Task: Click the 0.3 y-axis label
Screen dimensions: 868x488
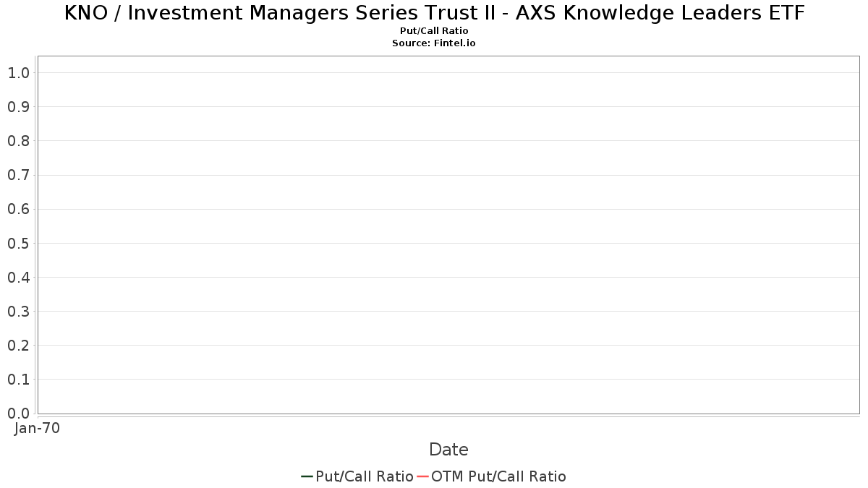Action: (18, 312)
